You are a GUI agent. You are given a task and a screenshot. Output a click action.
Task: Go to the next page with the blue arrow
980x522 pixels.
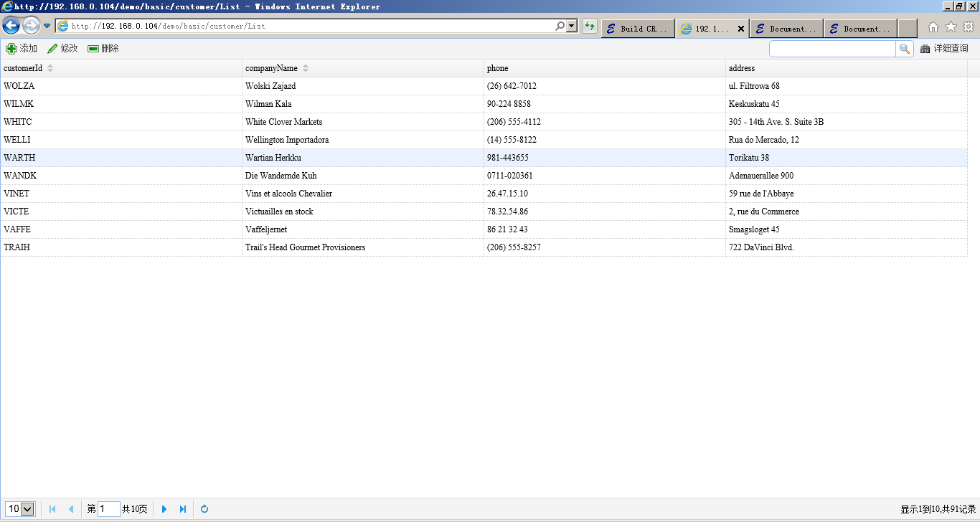coord(164,508)
